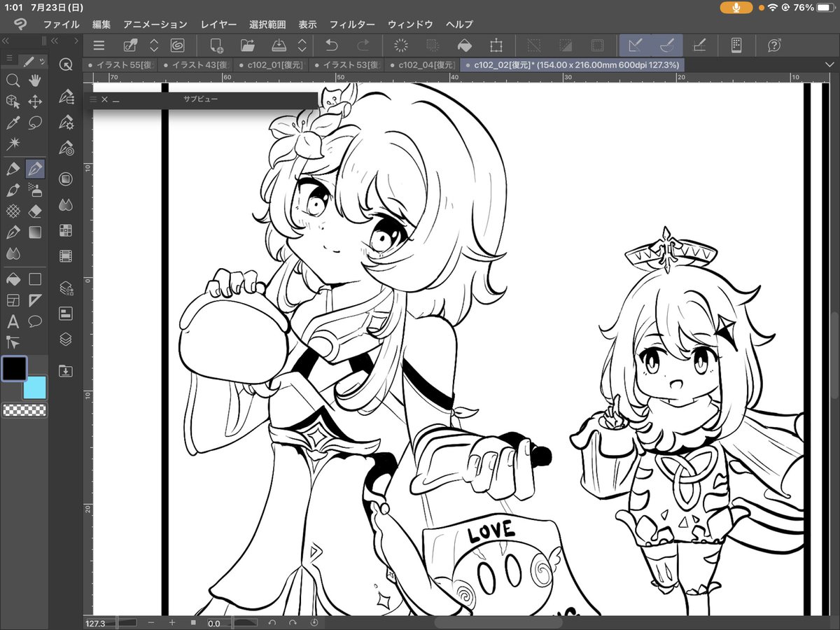This screenshot has width=840, height=630.
Task: Select the highlighted Pen nib tool
Action: tap(35, 169)
